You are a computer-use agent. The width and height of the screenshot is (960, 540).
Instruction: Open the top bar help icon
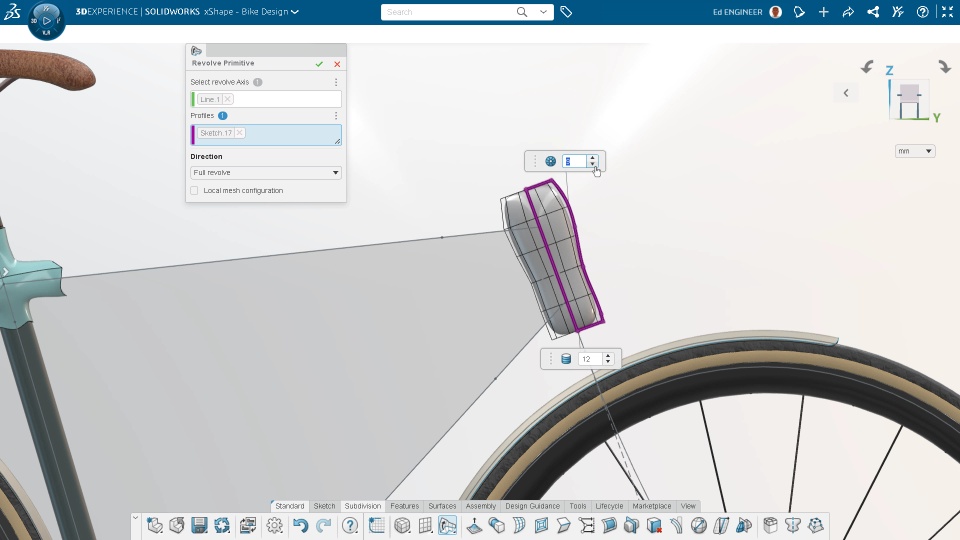[x=923, y=12]
